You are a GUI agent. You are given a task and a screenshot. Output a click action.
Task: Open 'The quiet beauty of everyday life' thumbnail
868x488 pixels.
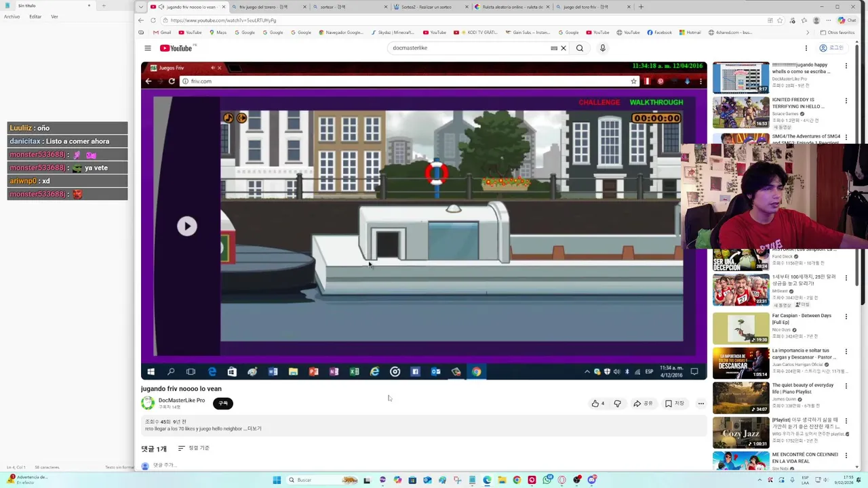click(741, 398)
